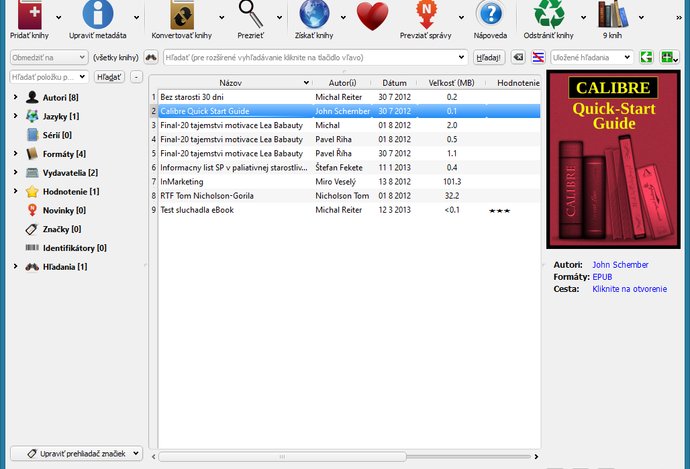Image resolution: width=690 pixels, height=469 pixels.
Task: Select Autori [8] in tag browser
Action: tap(60, 97)
